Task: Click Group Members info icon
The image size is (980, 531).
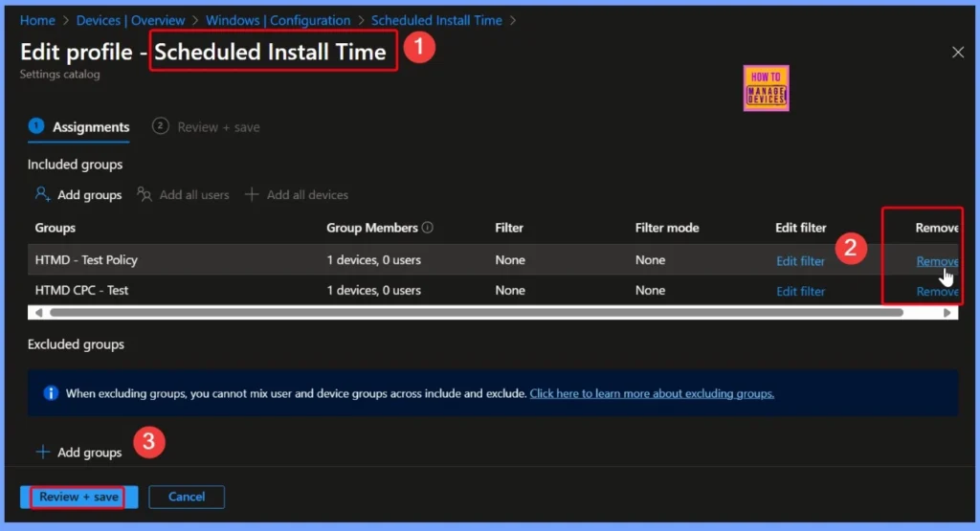Action: click(428, 228)
